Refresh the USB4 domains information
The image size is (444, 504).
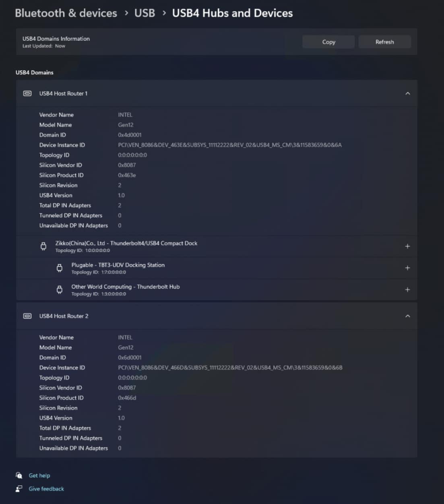coord(384,42)
